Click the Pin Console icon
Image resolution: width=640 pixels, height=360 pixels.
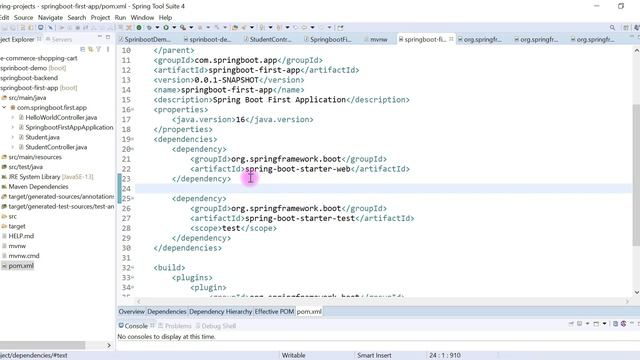[x=571, y=324]
